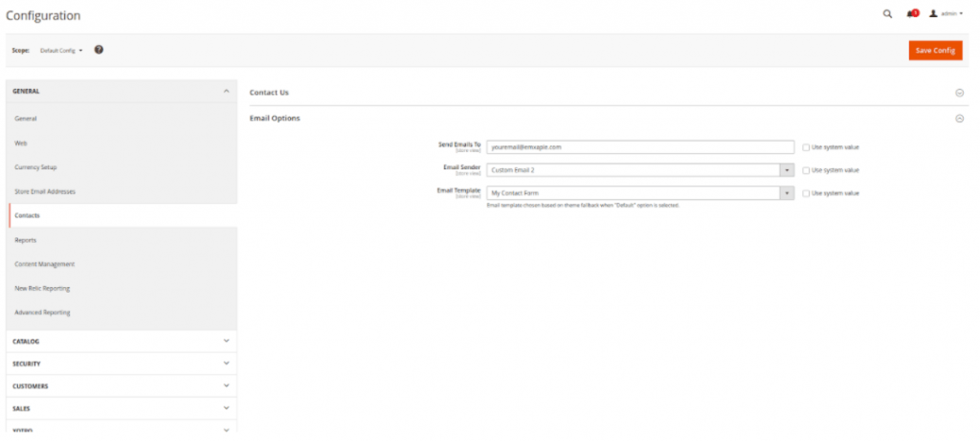Check Use system value for Email Sender
The height and width of the screenshot is (441, 980).
pyautogui.click(x=806, y=170)
